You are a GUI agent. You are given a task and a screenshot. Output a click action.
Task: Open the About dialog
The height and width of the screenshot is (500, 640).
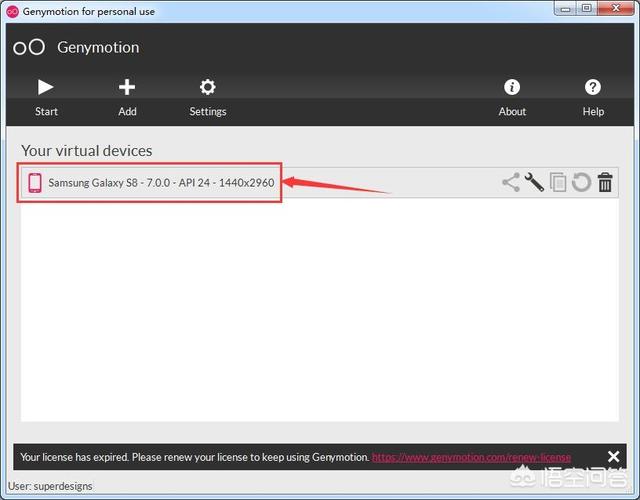[x=512, y=97]
